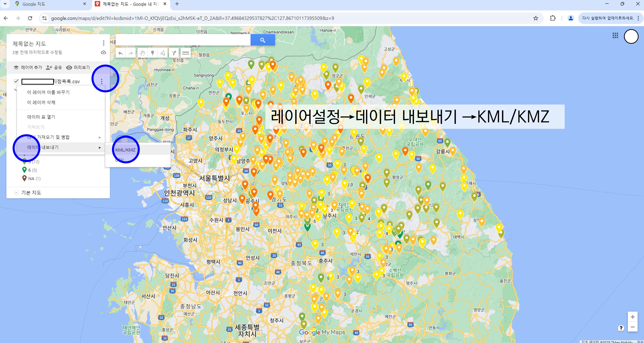
Task: Uncheck the 지점목록.csv layer checkbox
Action: click(16, 81)
